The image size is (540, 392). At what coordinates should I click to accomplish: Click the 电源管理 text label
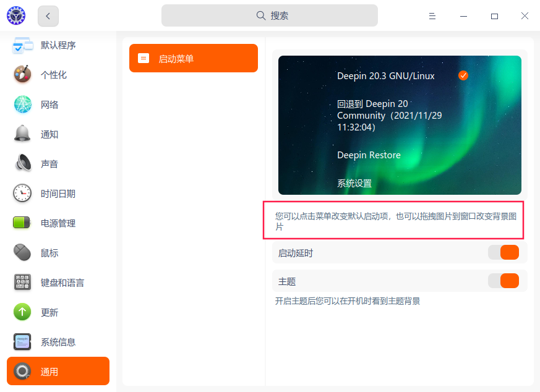point(58,223)
